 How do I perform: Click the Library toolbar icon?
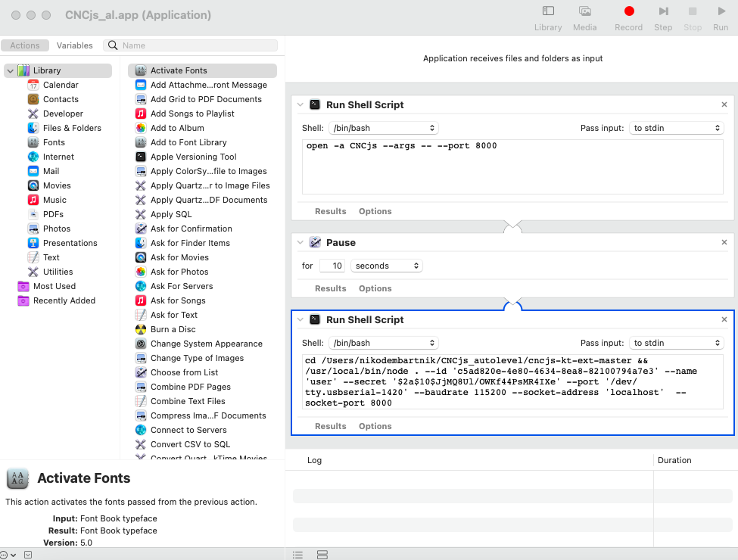(x=548, y=11)
